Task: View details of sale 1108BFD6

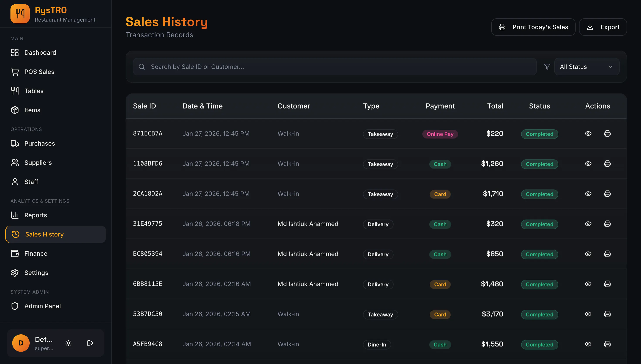Action: pos(588,163)
